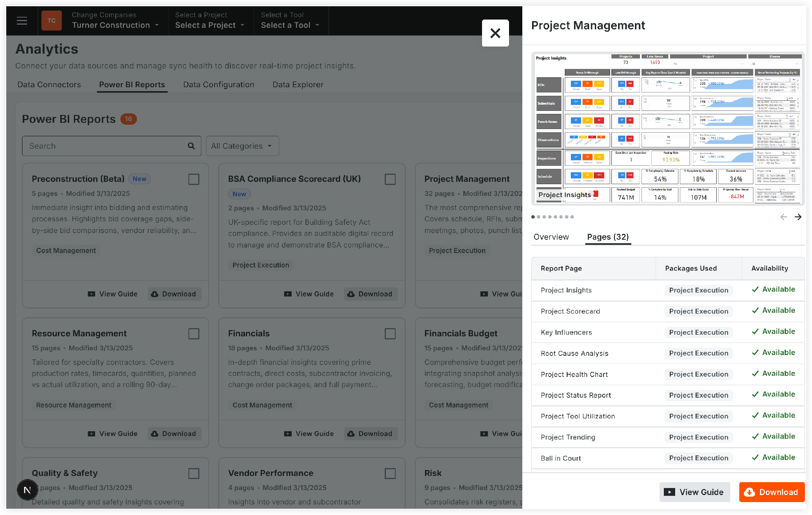Open the hamburger navigation menu

pyautogui.click(x=22, y=21)
